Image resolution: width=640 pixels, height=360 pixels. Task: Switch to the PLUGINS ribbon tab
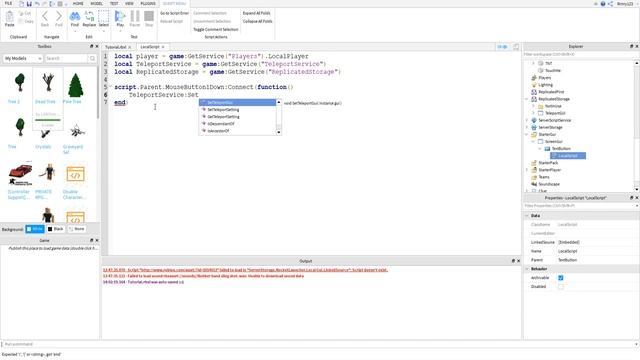[x=148, y=3]
